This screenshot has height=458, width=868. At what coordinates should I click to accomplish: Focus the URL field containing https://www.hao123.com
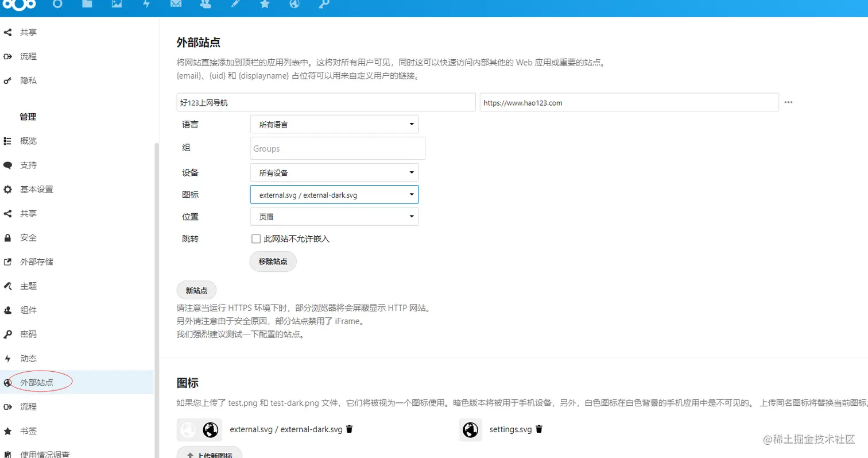629,102
